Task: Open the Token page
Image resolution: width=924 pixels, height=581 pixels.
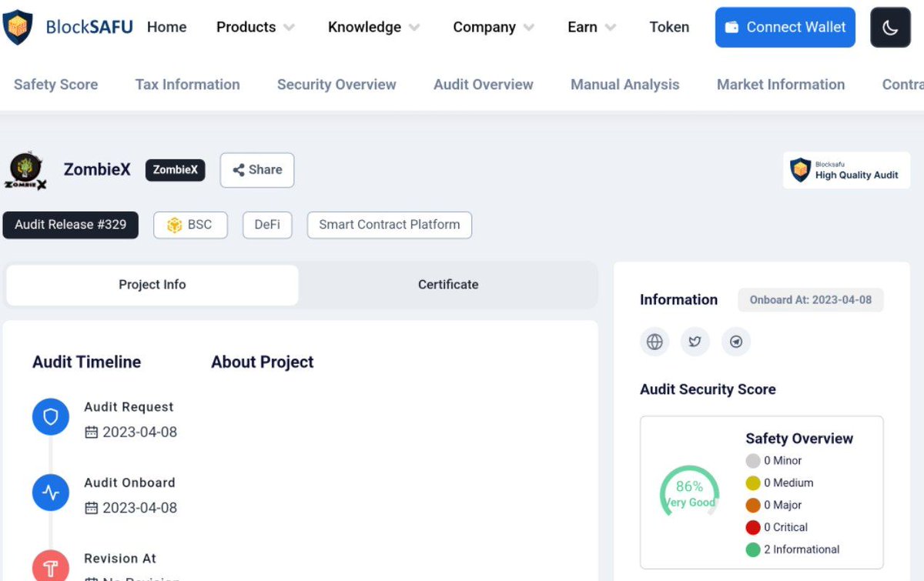Action: 669,28
